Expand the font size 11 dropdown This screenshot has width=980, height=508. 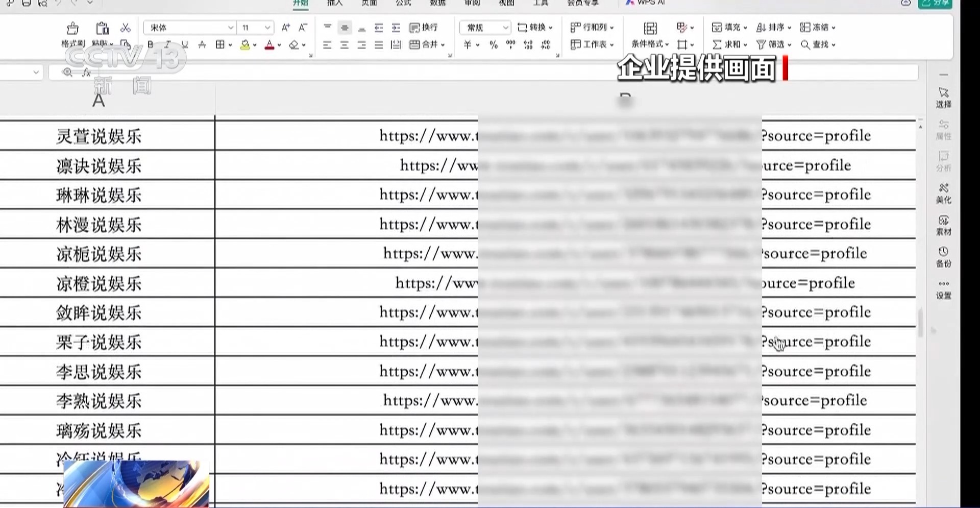[x=267, y=28]
